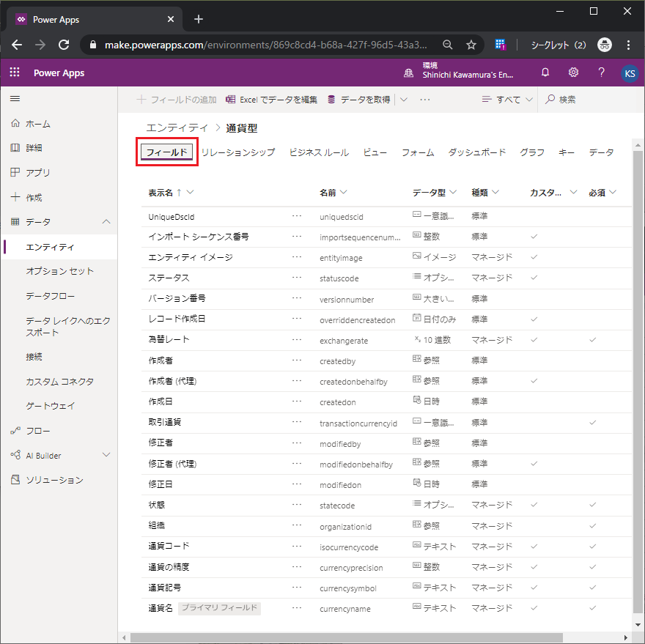Open the 表示名 column sort menu
Image resolution: width=645 pixels, height=644 pixels.
click(x=190, y=192)
